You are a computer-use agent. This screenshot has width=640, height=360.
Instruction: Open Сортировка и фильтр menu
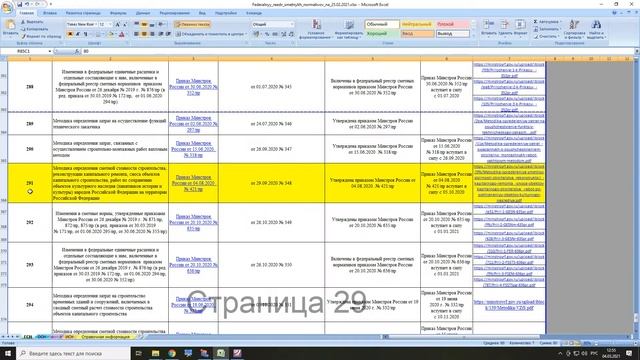[574, 29]
